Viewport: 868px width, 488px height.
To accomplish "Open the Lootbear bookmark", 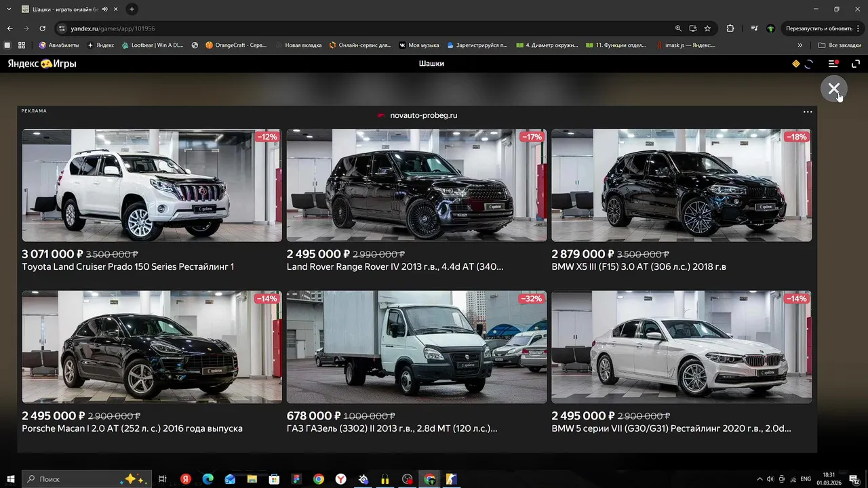I will click(153, 45).
